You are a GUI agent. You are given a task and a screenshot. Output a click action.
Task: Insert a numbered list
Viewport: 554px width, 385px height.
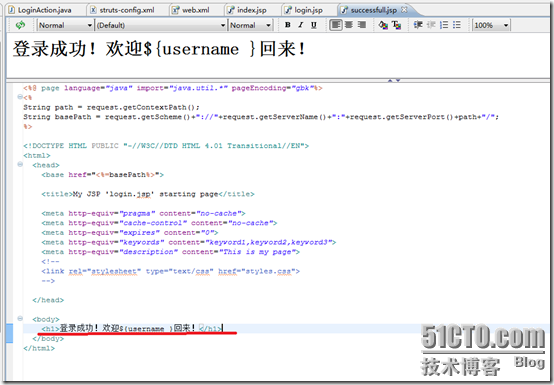pos(444,25)
